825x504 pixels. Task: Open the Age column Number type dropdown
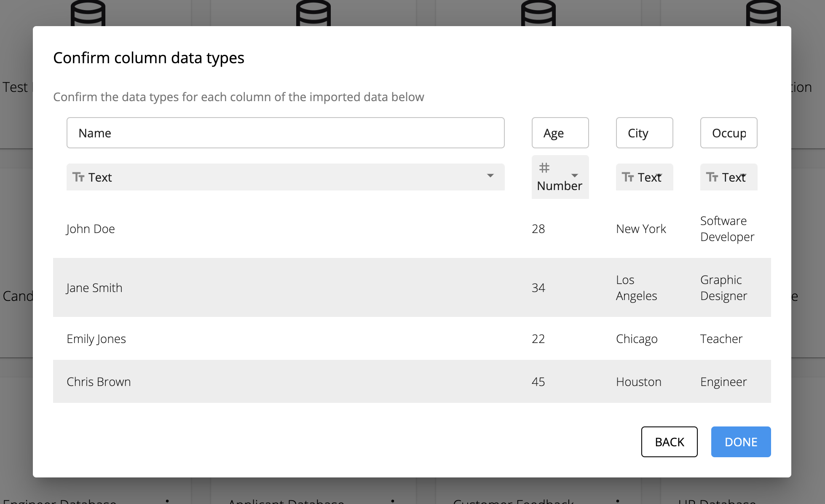(x=560, y=177)
